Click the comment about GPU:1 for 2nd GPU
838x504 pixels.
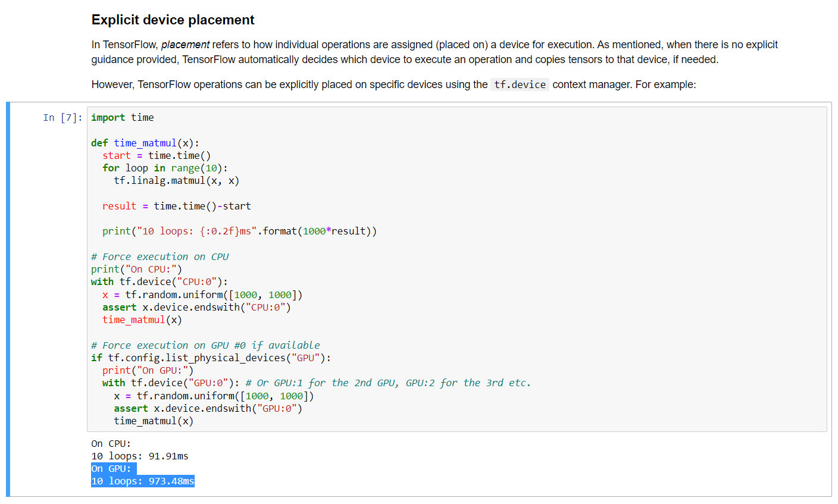click(x=388, y=383)
